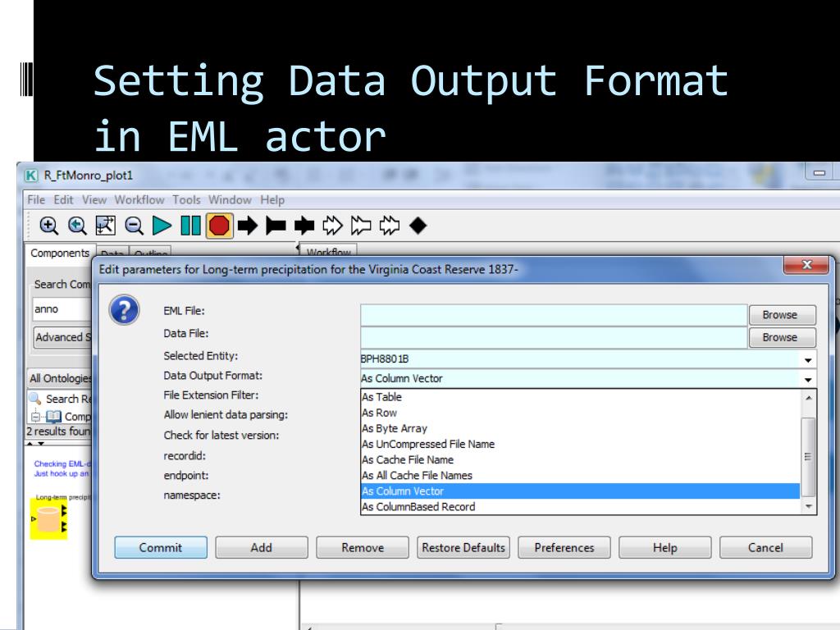Viewport: 840px width, 630px height.
Task: Click the EML File input field
Action: (x=554, y=315)
